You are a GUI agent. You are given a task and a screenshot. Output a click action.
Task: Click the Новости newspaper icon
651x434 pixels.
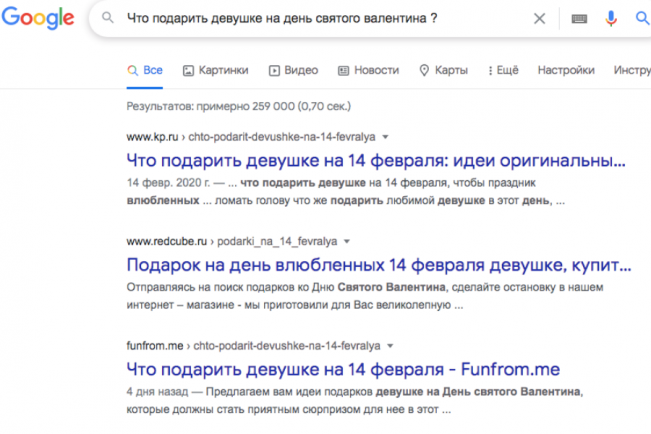pyautogui.click(x=343, y=71)
